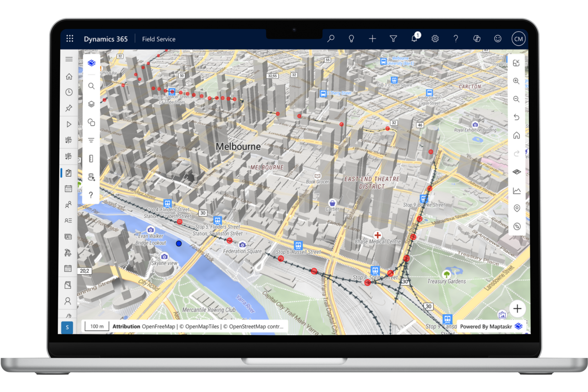Open Recent items clock in sidebar

click(x=69, y=92)
